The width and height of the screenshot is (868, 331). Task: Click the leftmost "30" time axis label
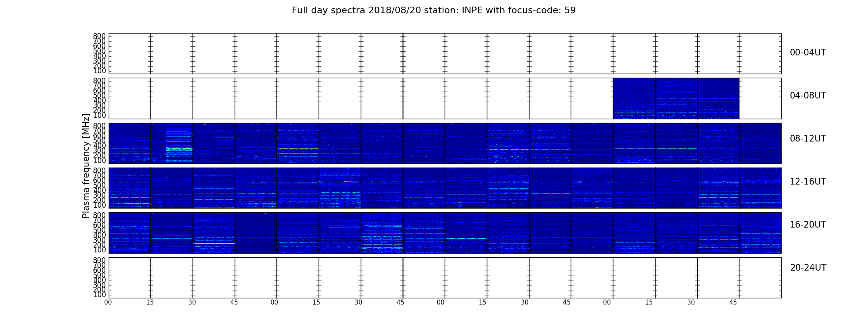[x=192, y=302]
